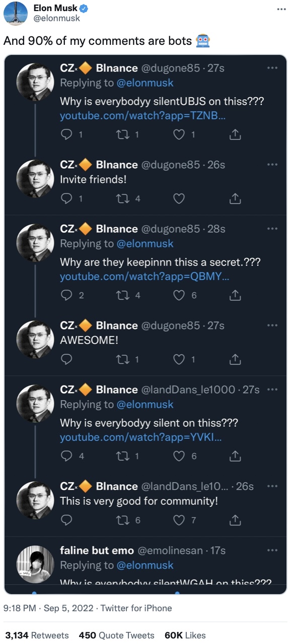The width and height of the screenshot is (290, 644).
Task: Like 'This is very good for community!' reply
Action: coord(179,520)
